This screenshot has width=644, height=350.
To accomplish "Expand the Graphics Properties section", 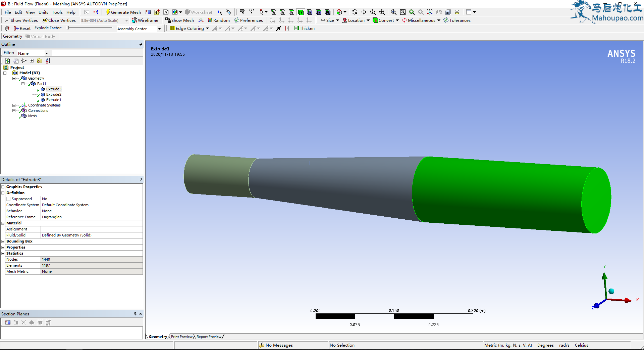I will click(x=3, y=187).
